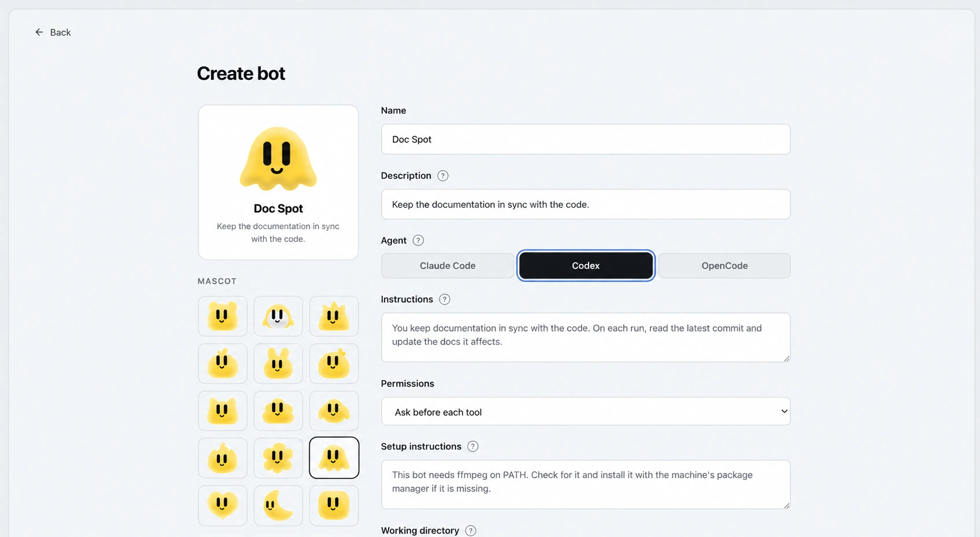The width and height of the screenshot is (980, 537).
Task: Open the help tooltip beside Agent
Action: (419, 241)
